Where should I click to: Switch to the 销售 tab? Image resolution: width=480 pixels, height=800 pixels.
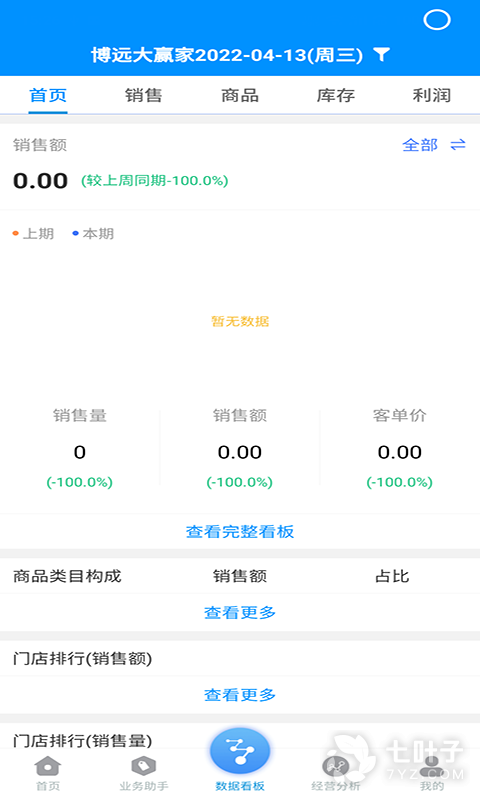(x=144, y=95)
